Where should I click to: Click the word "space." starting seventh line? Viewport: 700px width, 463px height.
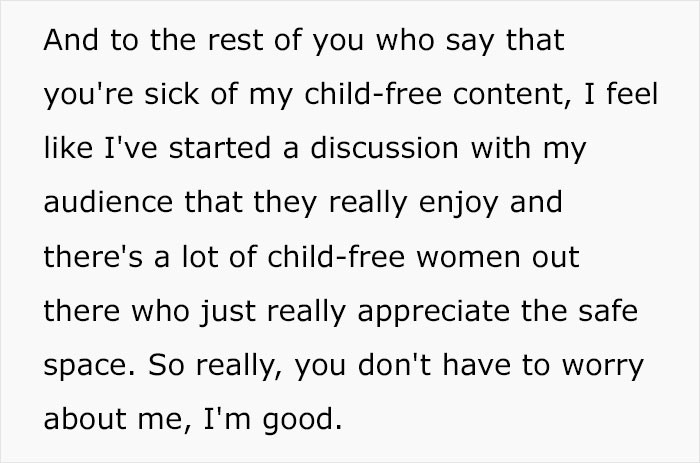(x=89, y=367)
